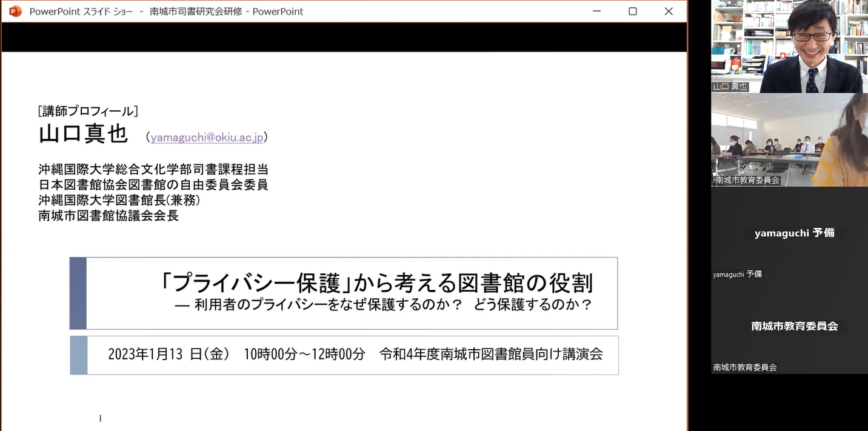Select the classroom video feed thumbnail
The image size is (868, 431).
tap(789, 139)
